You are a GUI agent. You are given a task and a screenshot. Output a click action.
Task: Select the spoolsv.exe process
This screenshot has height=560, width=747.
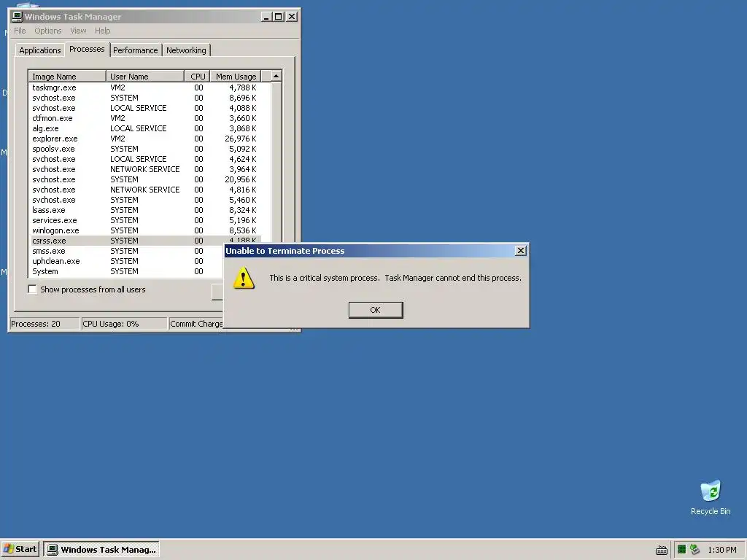click(x=144, y=149)
